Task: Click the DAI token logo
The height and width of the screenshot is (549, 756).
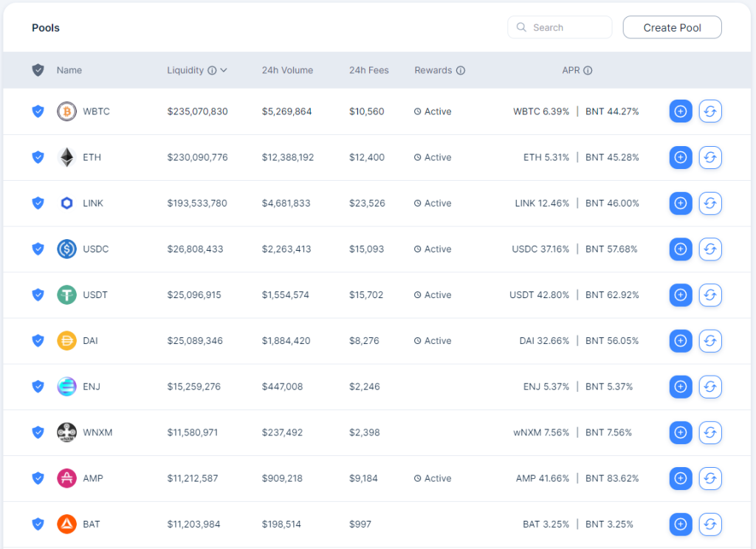Action: click(66, 341)
